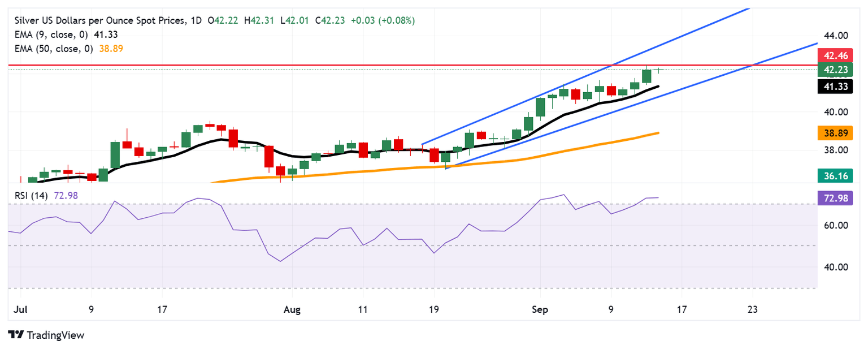
Task: Click the TradingView wordmark text
Action: (x=57, y=335)
